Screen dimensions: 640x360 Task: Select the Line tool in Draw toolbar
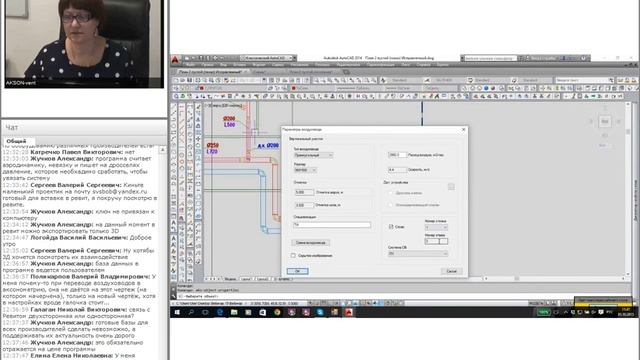[x=174, y=107]
